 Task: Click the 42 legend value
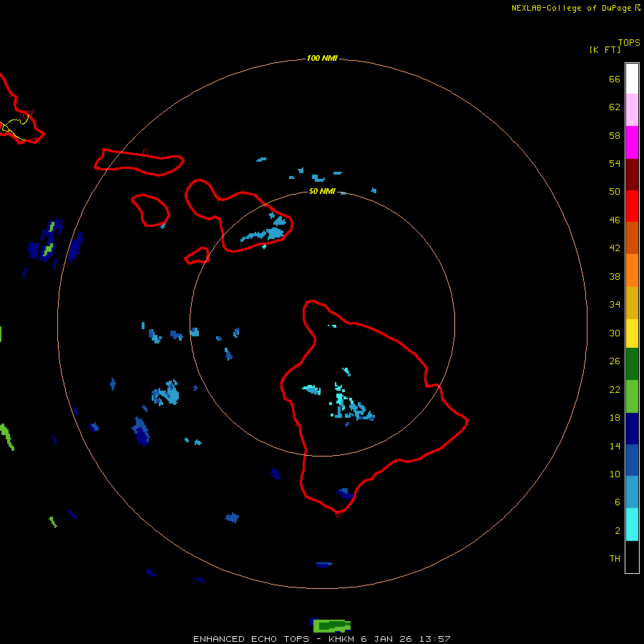click(615, 248)
